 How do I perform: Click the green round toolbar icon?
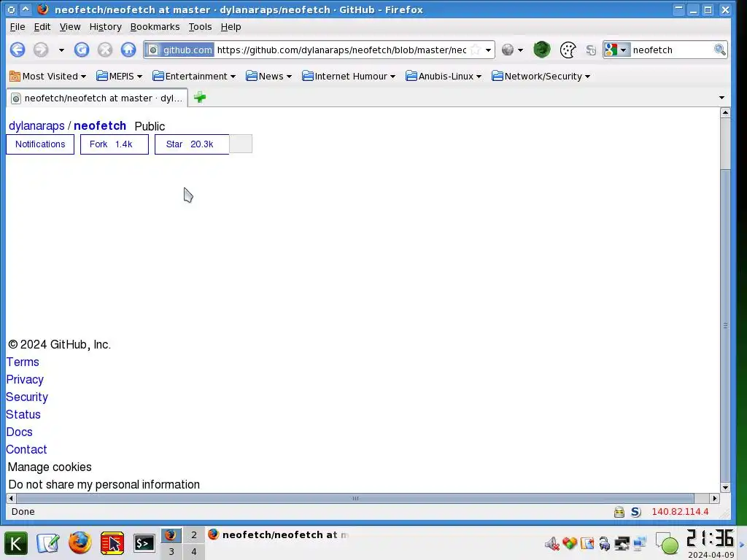click(x=542, y=50)
